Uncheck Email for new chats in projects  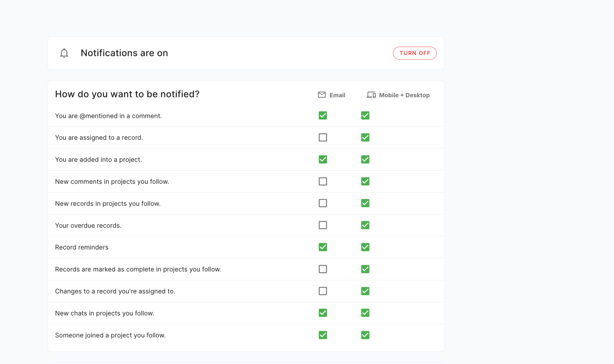pyautogui.click(x=323, y=313)
